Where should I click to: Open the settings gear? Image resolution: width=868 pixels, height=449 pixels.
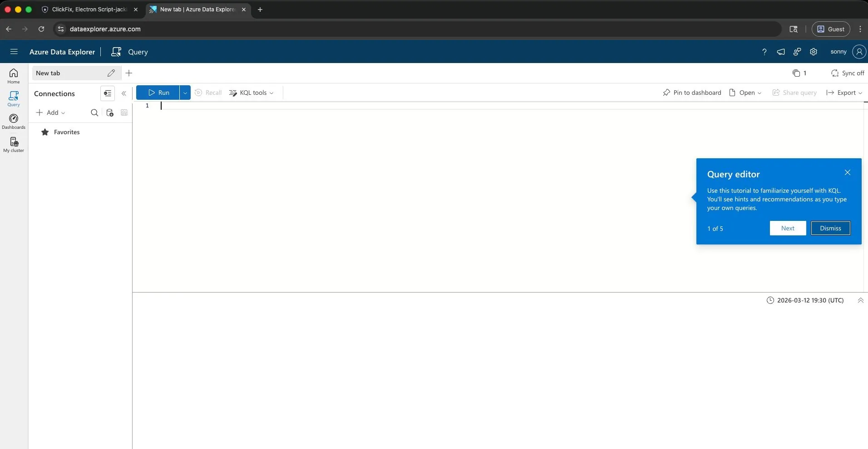pyautogui.click(x=814, y=52)
